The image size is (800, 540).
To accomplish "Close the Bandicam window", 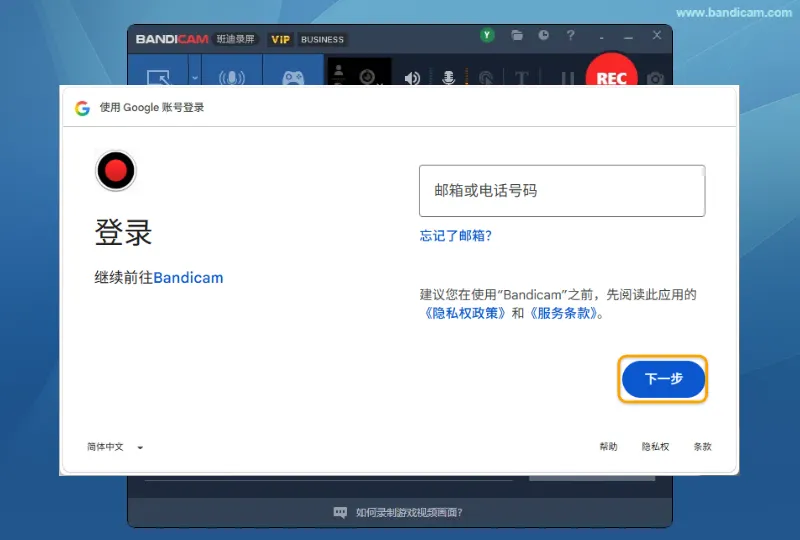I will tap(657, 35).
